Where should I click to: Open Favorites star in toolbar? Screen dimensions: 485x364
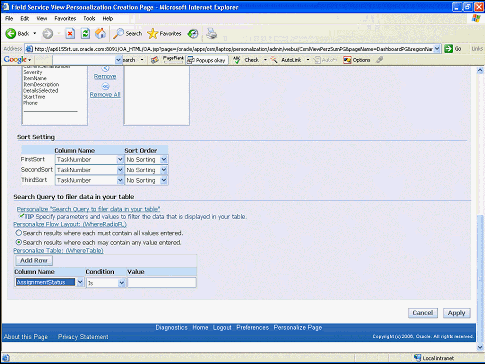[x=164, y=33]
